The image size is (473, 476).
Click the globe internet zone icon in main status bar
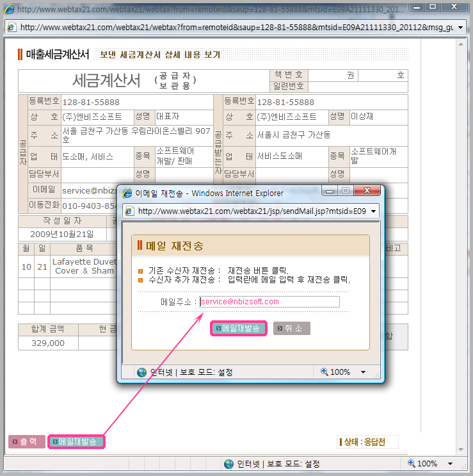(228, 464)
